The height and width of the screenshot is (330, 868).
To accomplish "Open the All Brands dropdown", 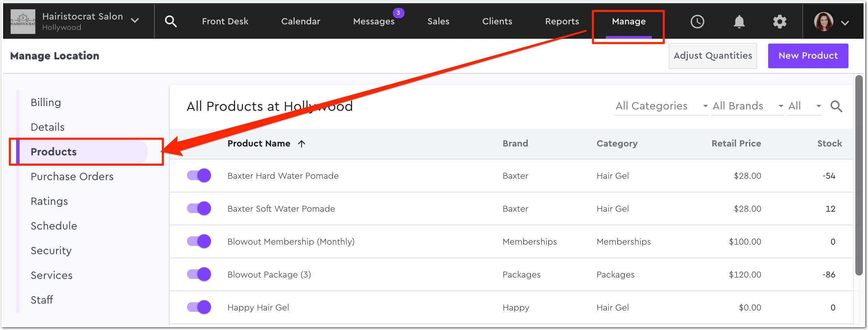I will [747, 106].
